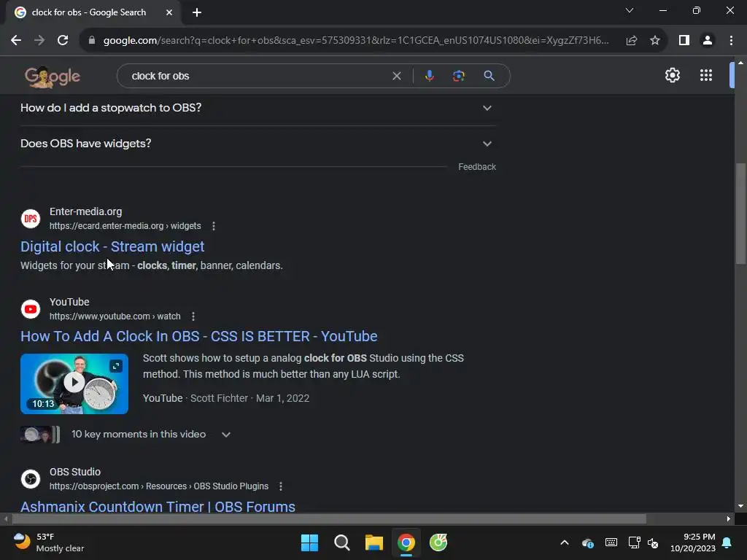
Task: Click the key moments preview thumbnail
Action: pyautogui.click(x=40, y=435)
